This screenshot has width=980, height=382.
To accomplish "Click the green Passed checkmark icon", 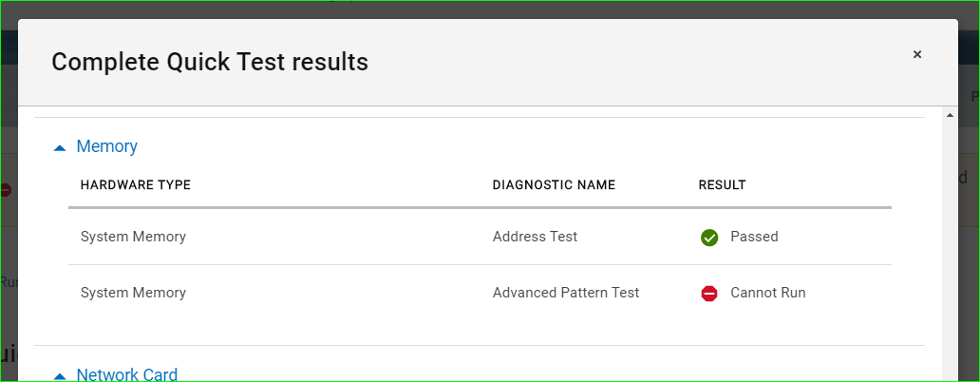I will click(708, 238).
